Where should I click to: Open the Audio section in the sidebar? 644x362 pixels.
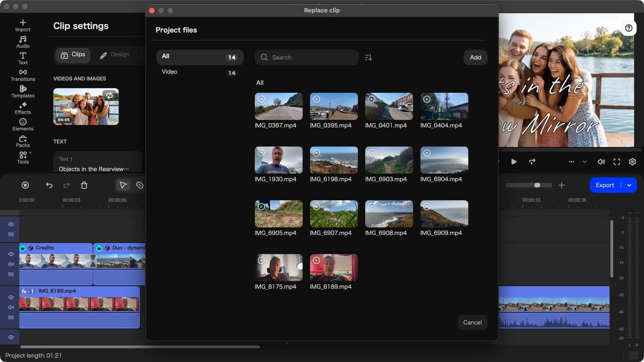click(23, 42)
